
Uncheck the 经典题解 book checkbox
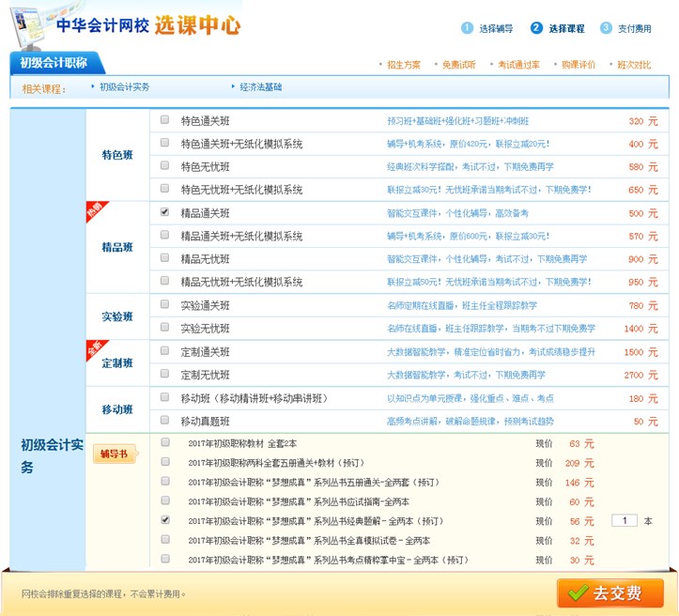(x=165, y=519)
